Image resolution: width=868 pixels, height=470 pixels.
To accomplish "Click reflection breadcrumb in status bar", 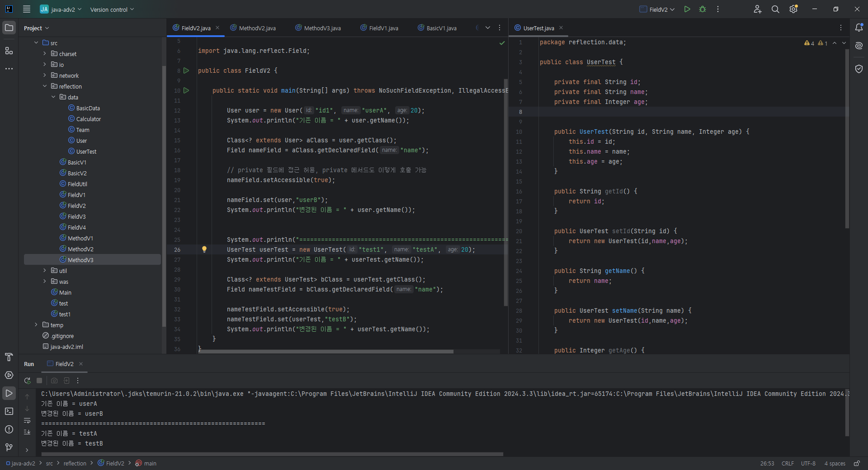I will 75,463.
